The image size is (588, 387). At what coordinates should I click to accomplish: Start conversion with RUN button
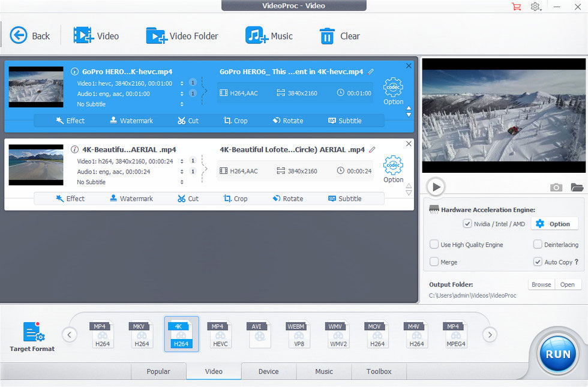pyautogui.click(x=558, y=354)
